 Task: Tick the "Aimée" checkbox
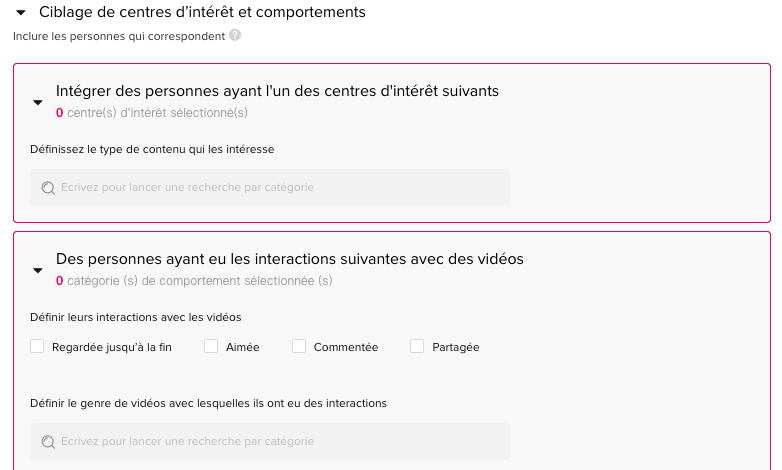[x=211, y=347]
